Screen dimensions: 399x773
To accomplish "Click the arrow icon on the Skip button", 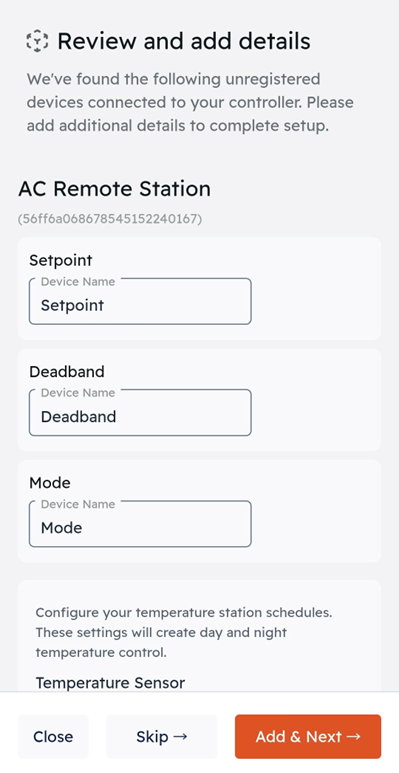I will pyautogui.click(x=181, y=737).
